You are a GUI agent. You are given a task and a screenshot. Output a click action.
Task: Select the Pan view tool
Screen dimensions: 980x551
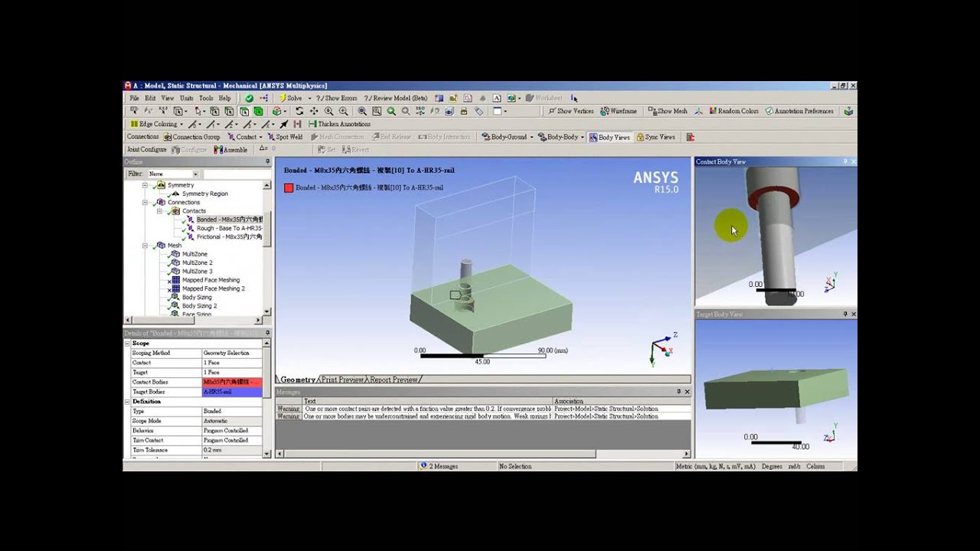pos(314,111)
